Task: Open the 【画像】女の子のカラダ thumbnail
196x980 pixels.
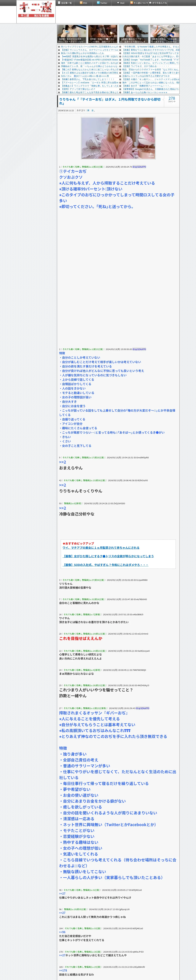Action: tap(72, 34)
